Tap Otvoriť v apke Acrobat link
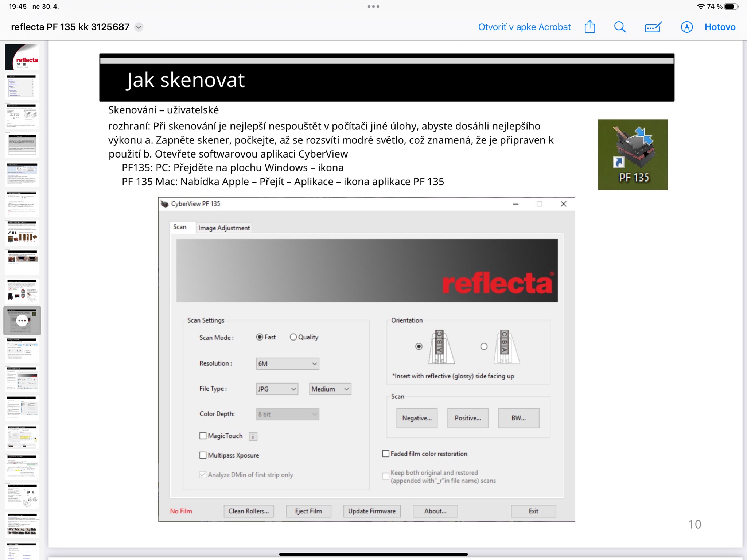 click(524, 27)
